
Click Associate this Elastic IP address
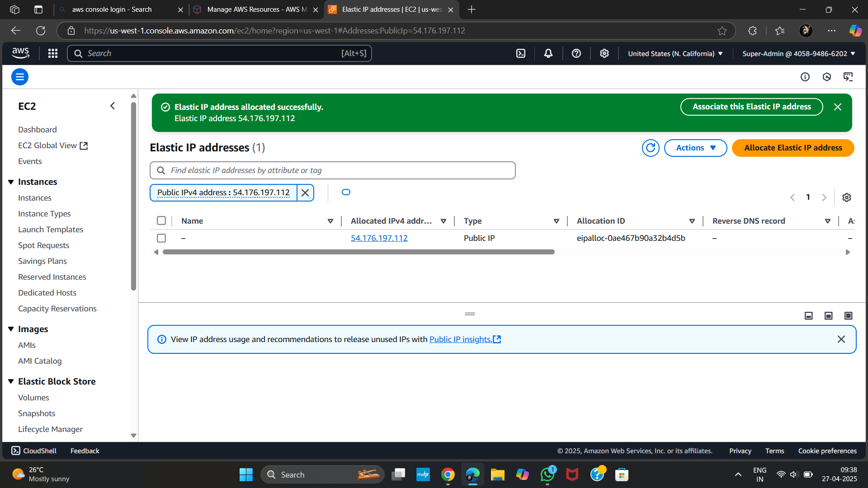pyautogui.click(x=751, y=107)
